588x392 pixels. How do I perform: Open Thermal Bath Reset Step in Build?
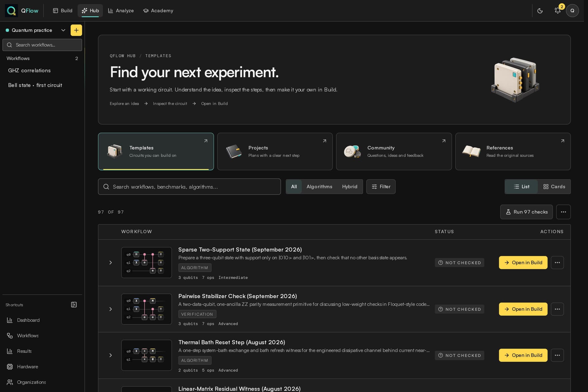click(523, 356)
